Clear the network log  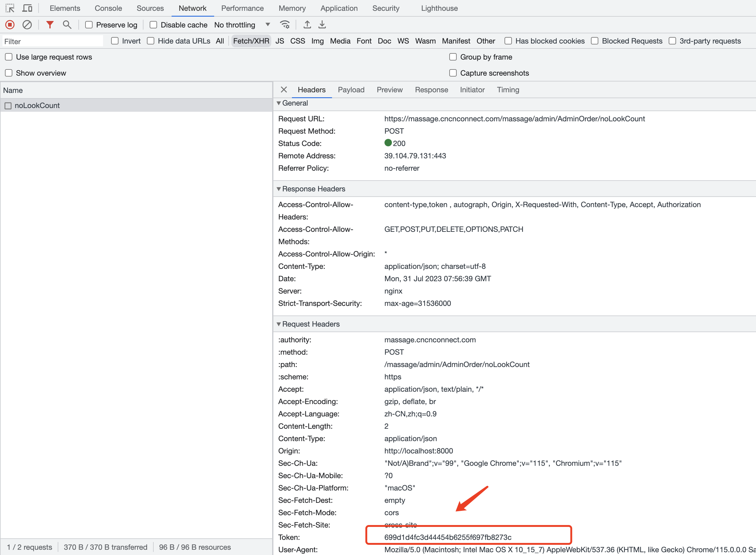[x=27, y=24]
